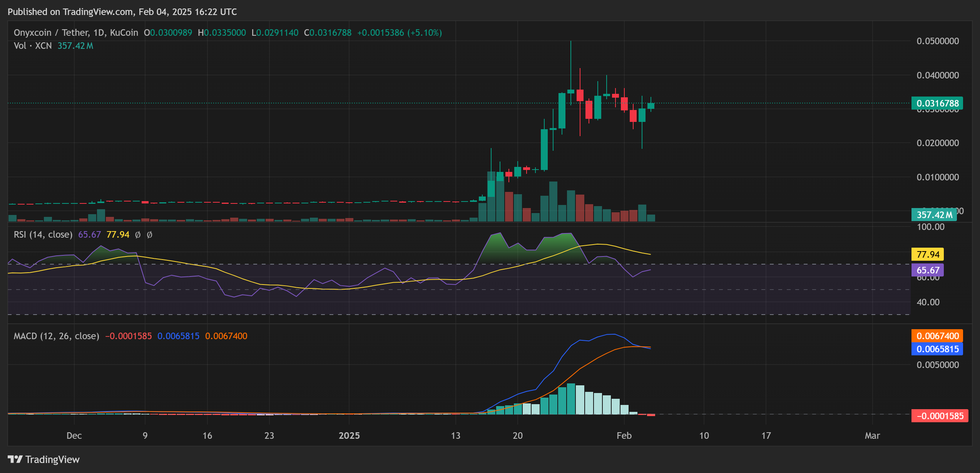Select the RSI (14, close) indicator label

43,235
